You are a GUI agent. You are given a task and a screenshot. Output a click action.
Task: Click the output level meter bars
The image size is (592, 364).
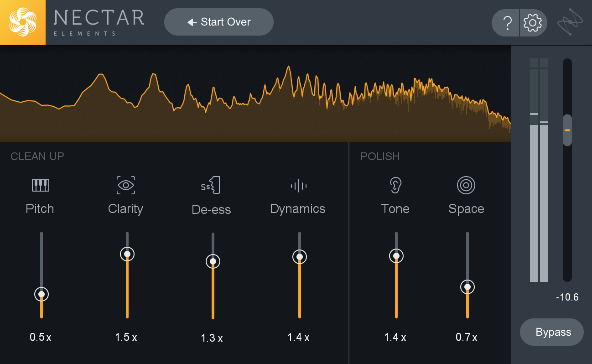coord(539,170)
